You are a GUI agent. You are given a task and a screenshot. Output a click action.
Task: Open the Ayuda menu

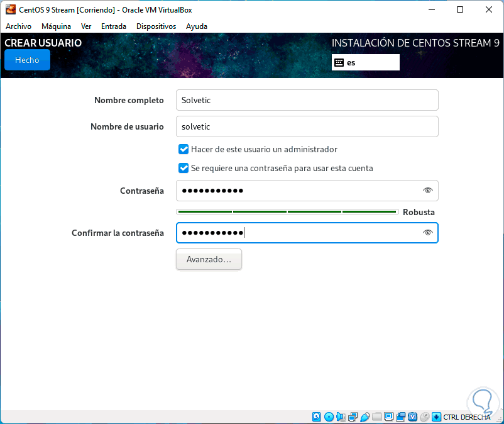(197, 26)
